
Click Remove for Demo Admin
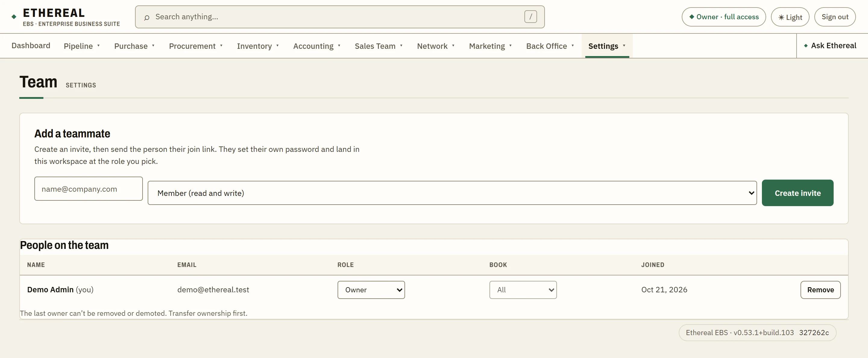click(x=820, y=290)
